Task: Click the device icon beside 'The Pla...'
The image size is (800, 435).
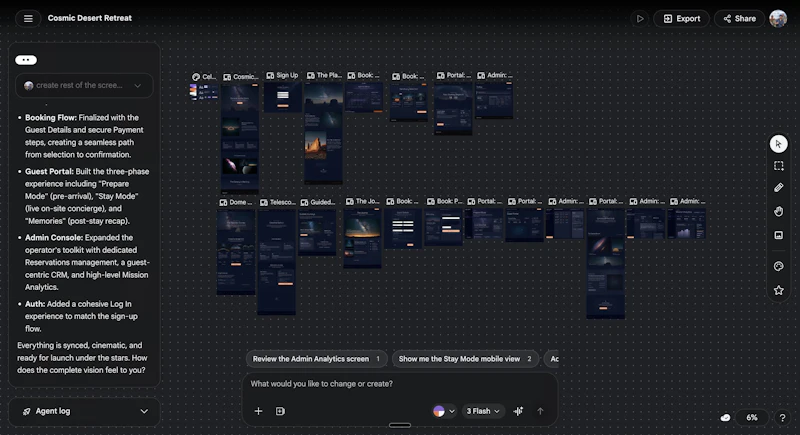Action: (311, 75)
